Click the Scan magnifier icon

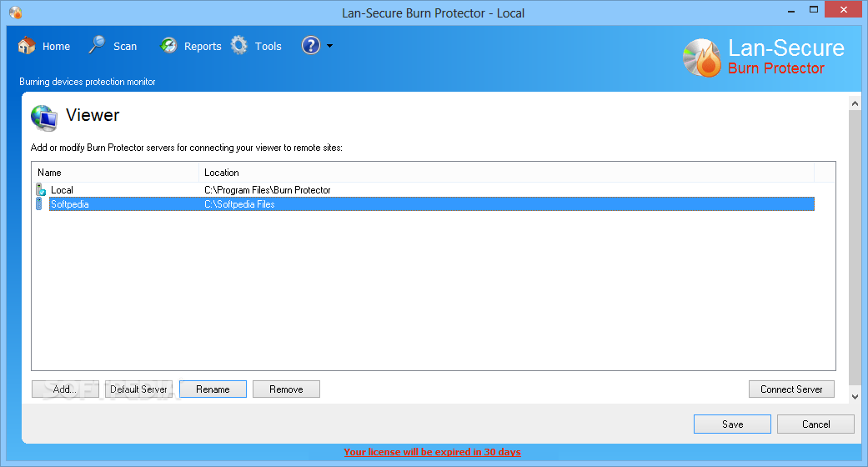click(97, 45)
